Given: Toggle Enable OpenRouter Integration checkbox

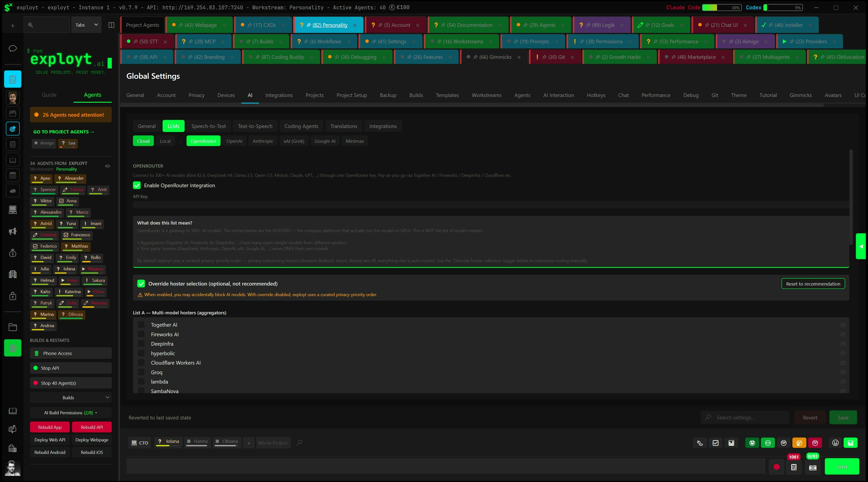Looking at the screenshot, I should pos(137,185).
